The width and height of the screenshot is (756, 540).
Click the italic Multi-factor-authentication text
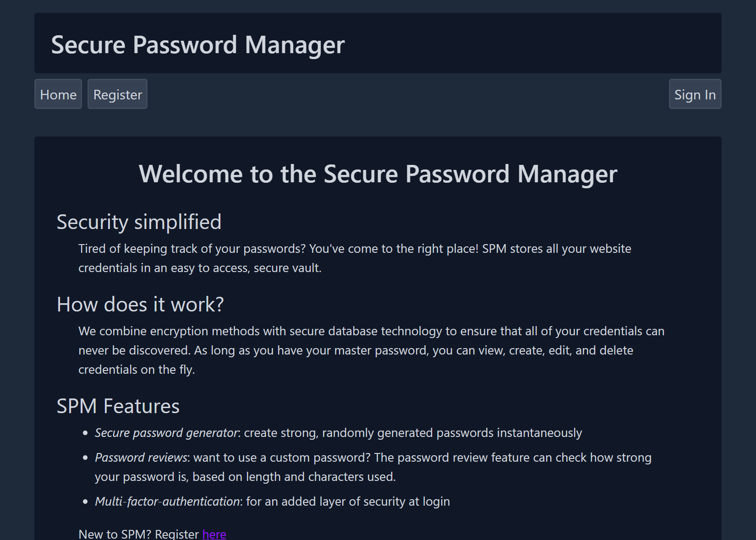tap(167, 502)
